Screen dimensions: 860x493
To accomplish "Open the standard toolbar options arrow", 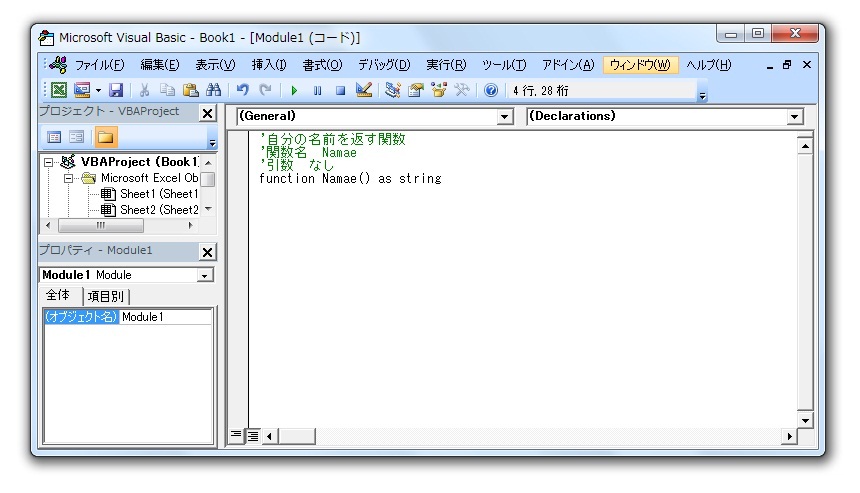I will click(702, 95).
